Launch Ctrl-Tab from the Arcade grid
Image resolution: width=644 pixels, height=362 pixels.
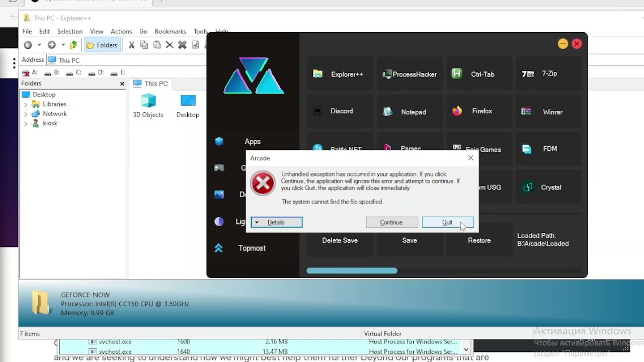479,74
